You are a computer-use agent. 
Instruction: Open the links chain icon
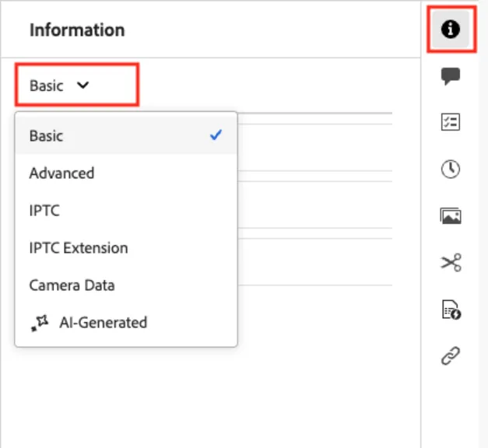pyautogui.click(x=451, y=355)
